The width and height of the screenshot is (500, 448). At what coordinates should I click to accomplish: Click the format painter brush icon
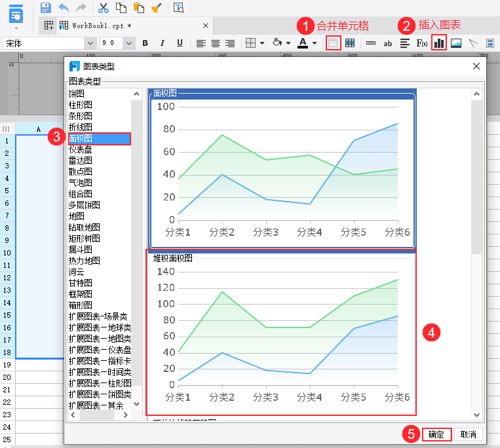[x=156, y=8]
